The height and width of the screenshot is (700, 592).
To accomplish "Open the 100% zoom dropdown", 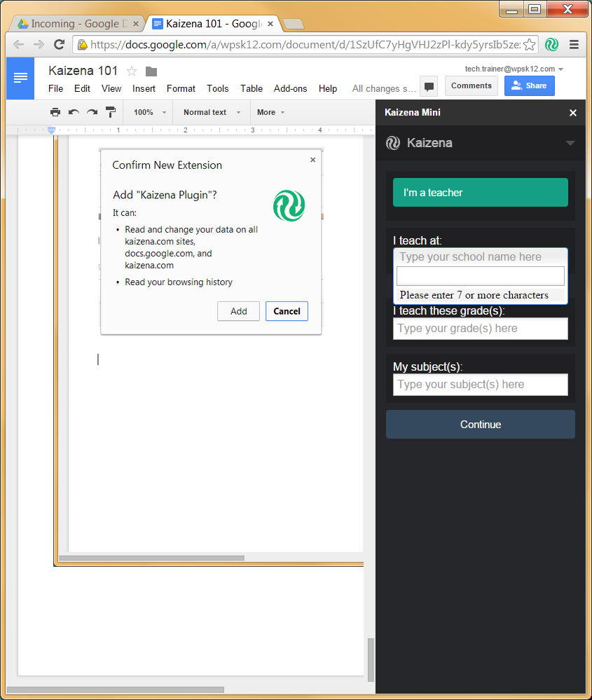I will click(149, 113).
